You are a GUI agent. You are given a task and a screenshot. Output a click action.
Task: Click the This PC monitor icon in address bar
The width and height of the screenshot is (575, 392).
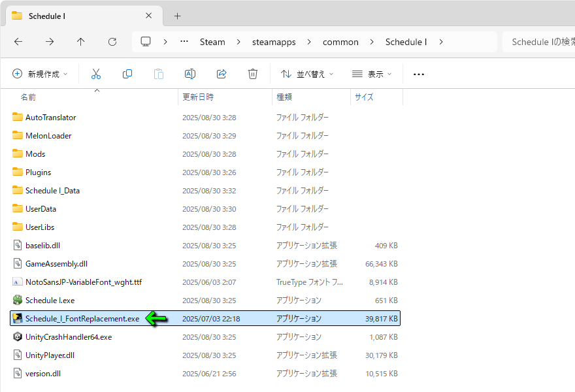click(x=146, y=41)
